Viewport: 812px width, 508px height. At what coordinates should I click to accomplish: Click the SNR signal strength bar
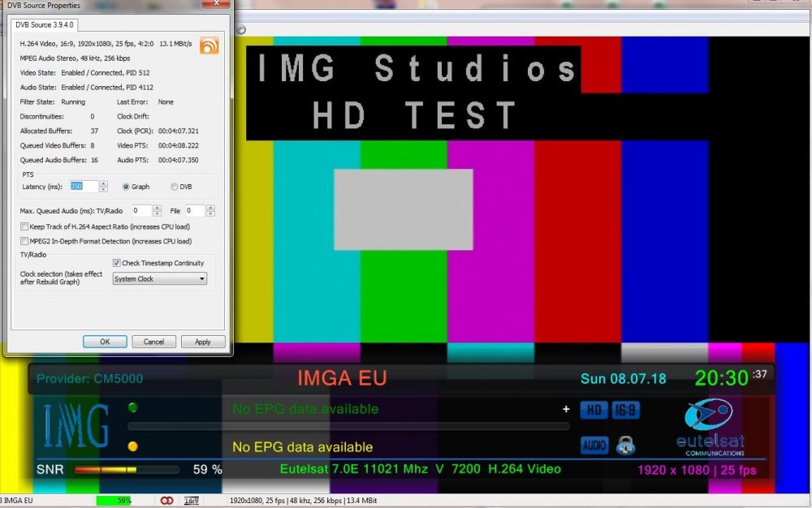click(126, 470)
